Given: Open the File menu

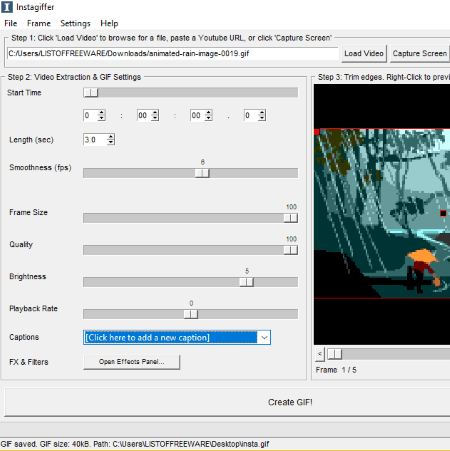Looking at the screenshot, I should click(11, 23).
